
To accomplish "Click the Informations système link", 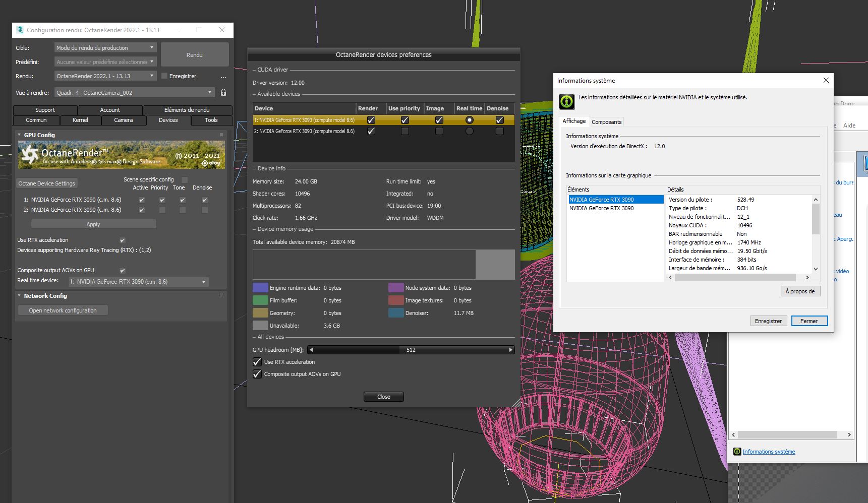I will (768, 452).
